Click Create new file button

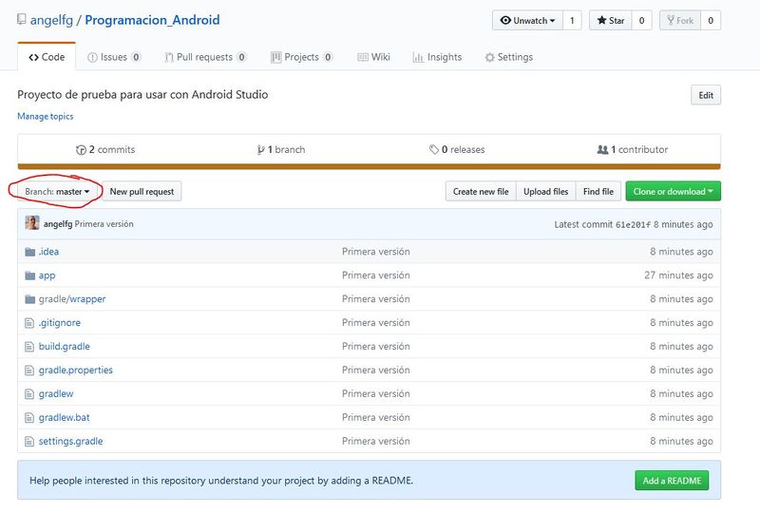click(481, 191)
